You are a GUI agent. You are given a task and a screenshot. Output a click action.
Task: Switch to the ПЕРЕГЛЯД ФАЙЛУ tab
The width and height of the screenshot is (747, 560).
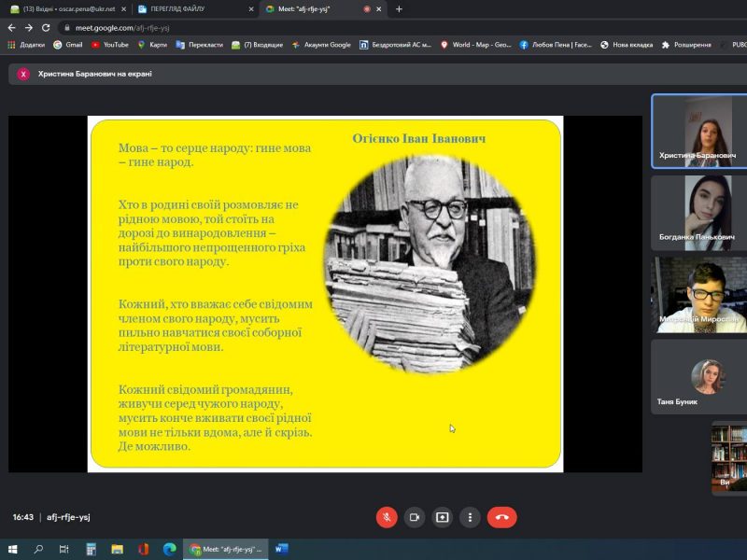click(x=191, y=8)
